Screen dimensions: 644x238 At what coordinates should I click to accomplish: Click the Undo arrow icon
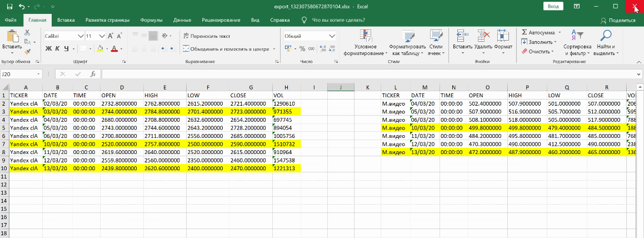[22, 6]
